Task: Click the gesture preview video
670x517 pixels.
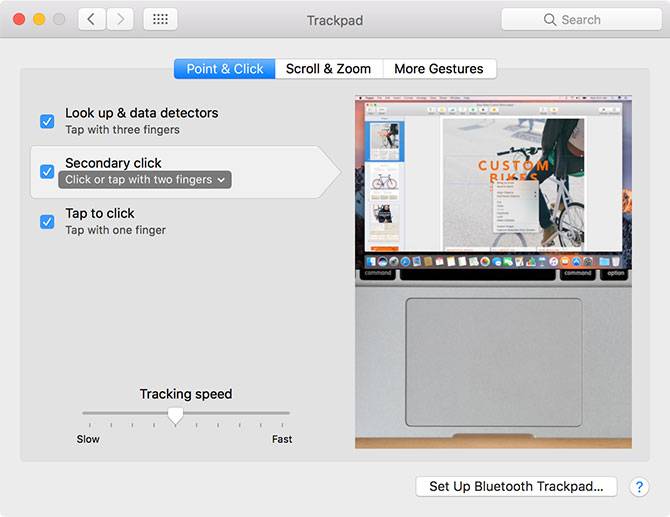Action: click(493, 272)
